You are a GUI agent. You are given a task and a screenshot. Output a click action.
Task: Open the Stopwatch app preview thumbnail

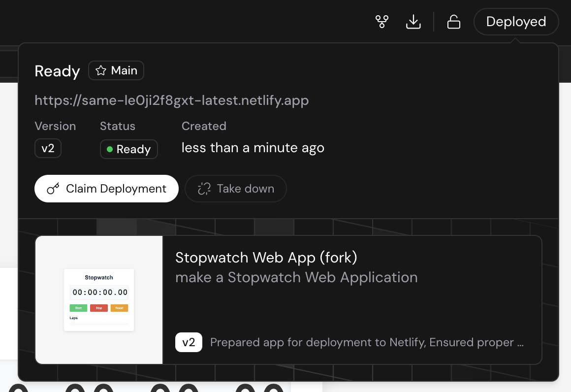tap(99, 300)
